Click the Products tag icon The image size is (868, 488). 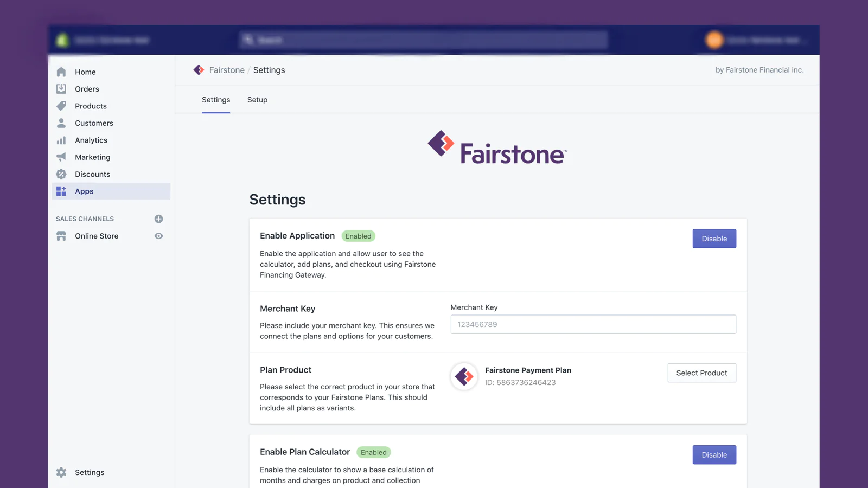coord(61,106)
